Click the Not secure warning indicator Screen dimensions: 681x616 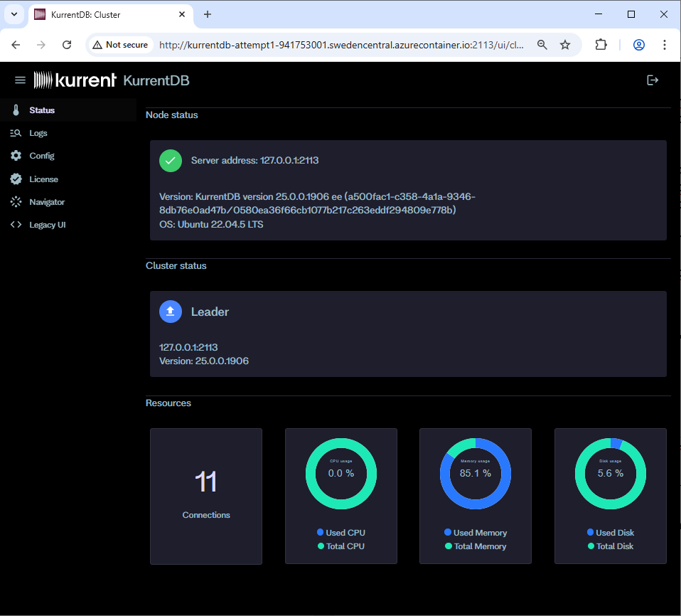click(x=120, y=45)
